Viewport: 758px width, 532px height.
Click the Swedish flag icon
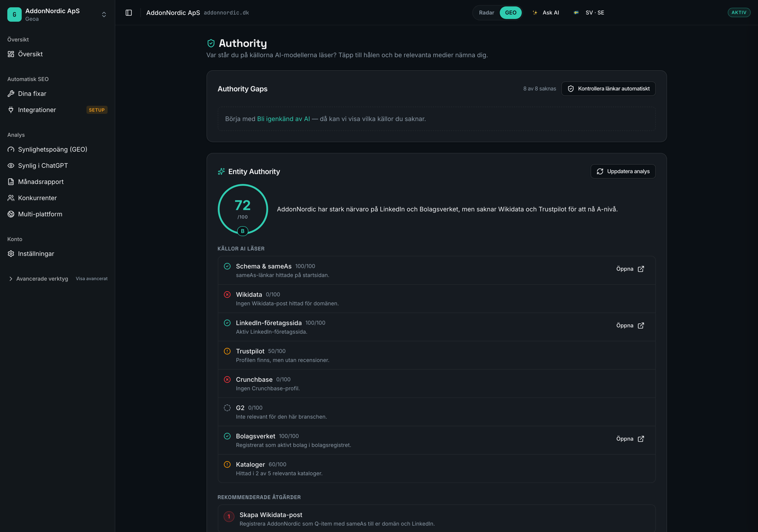576,13
